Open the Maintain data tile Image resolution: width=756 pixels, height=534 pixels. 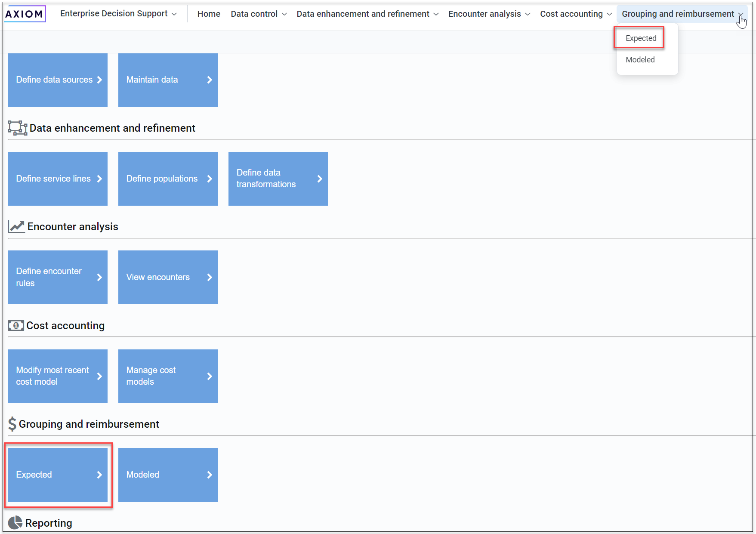coord(168,80)
